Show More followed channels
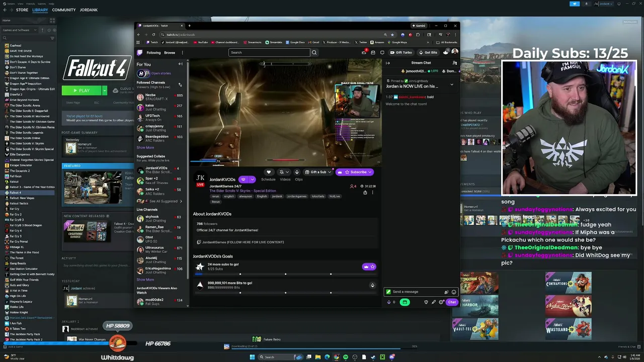This screenshot has width=644, height=362. (x=145, y=147)
